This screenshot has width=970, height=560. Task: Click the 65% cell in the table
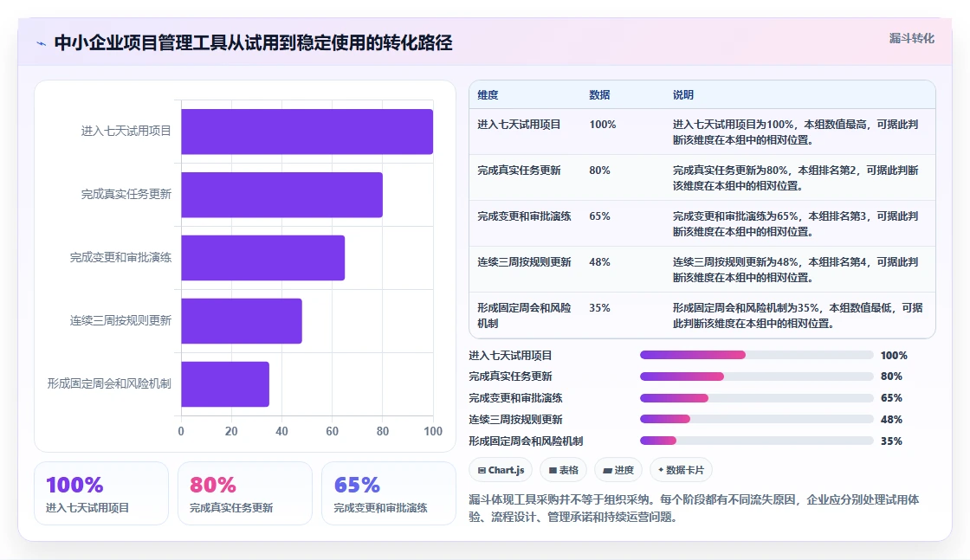click(x=599, y=216)
